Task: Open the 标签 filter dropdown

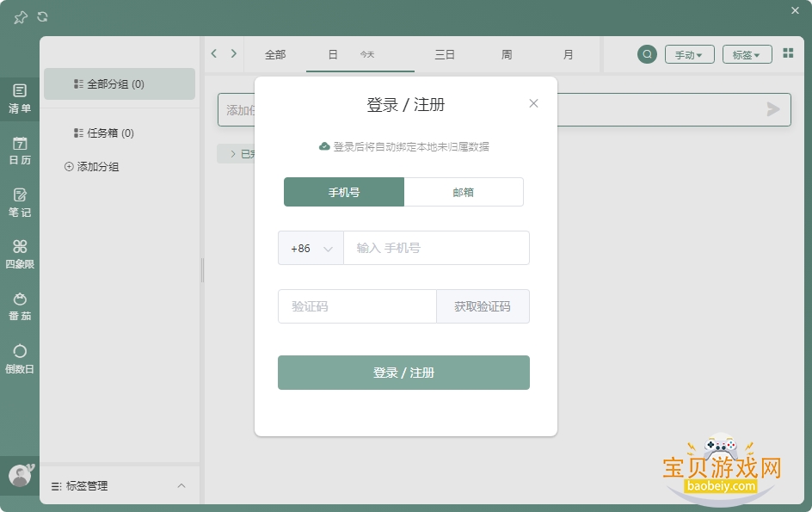Action: (747, 54)
